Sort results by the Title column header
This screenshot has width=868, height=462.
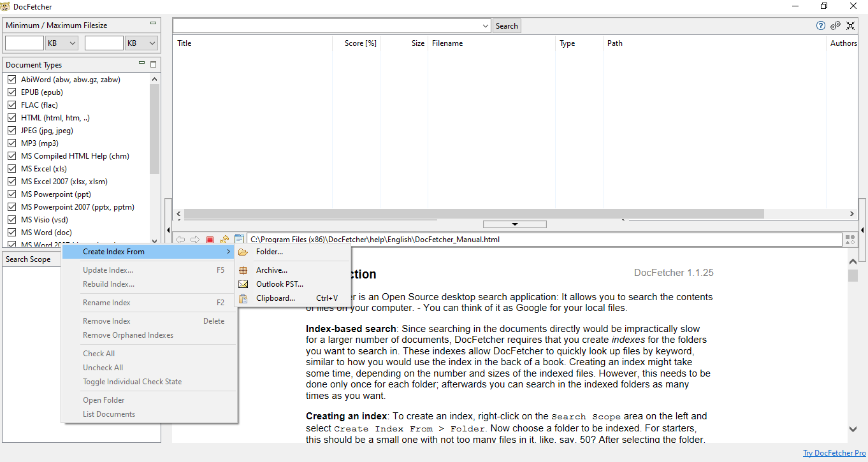pos(252,43)
